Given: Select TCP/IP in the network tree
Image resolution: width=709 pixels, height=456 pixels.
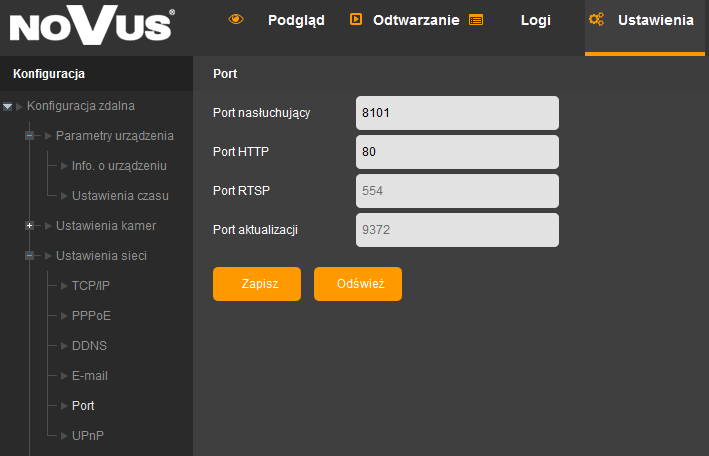Looking at the screenshot, I should (91, 286).
